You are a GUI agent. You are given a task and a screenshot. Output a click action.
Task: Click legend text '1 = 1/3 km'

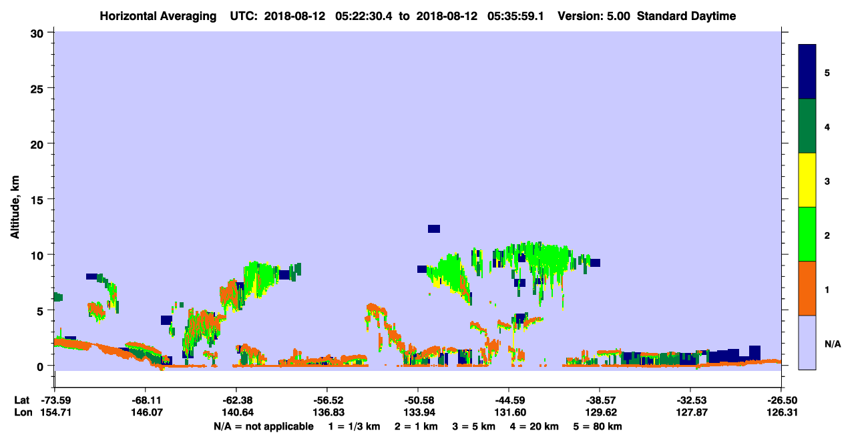click(354, 426)
